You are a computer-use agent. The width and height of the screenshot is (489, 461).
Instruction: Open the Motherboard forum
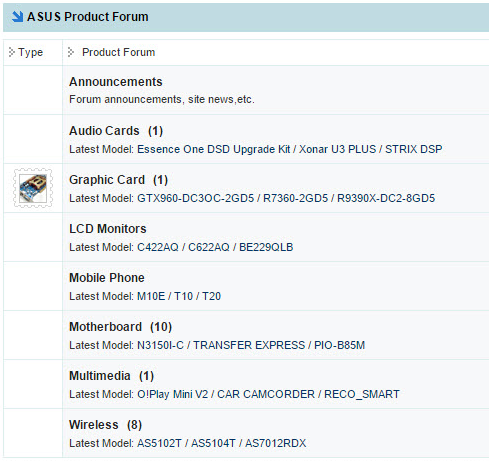pyautogui.click(x=105, y=327)
